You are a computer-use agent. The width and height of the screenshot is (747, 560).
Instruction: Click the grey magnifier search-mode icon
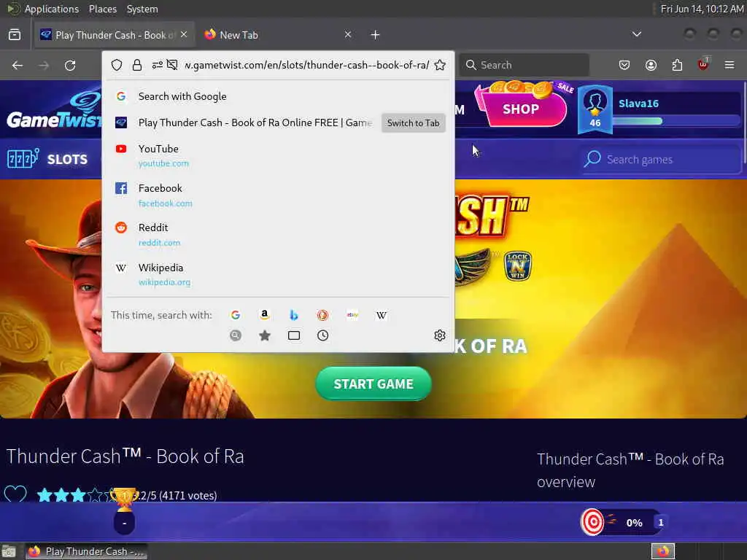click(x=236, y=335)
